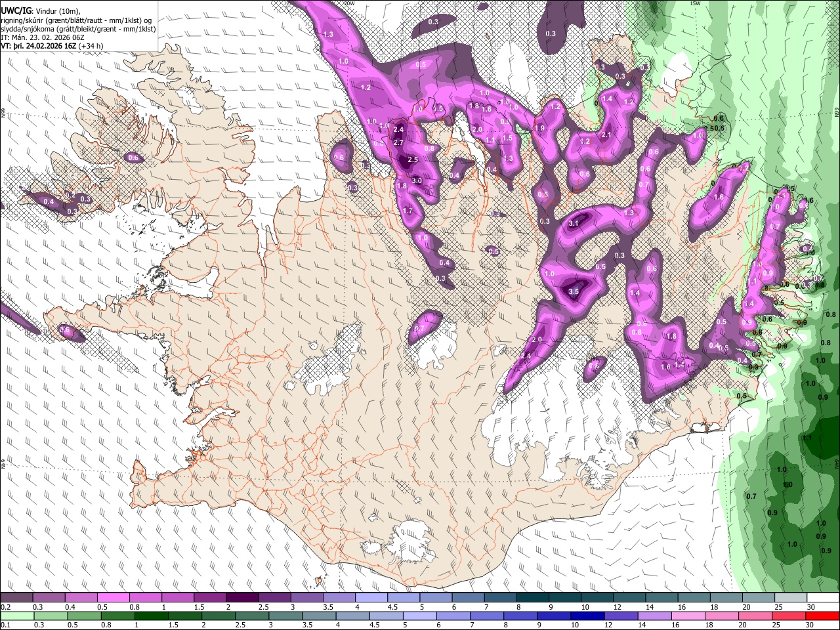
Task: Click the lavender swatch labeled 14 in rain legend
Action: pos(654,616)
